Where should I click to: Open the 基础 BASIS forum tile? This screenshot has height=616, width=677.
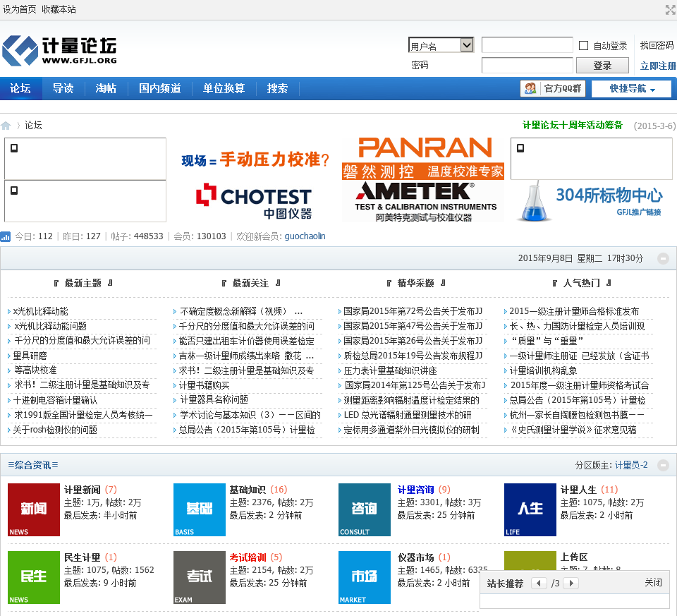coord(199,509)
